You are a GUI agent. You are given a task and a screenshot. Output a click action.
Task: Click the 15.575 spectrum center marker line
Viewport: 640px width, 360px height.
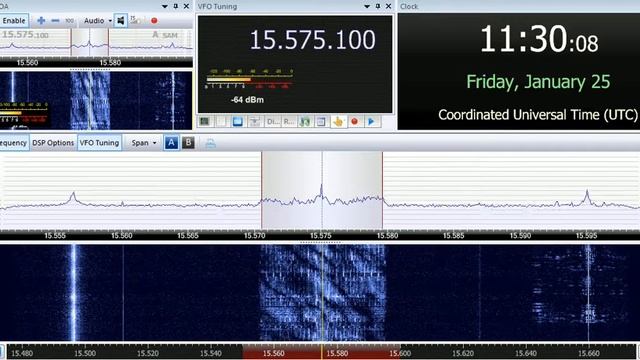tap(322, 190)
